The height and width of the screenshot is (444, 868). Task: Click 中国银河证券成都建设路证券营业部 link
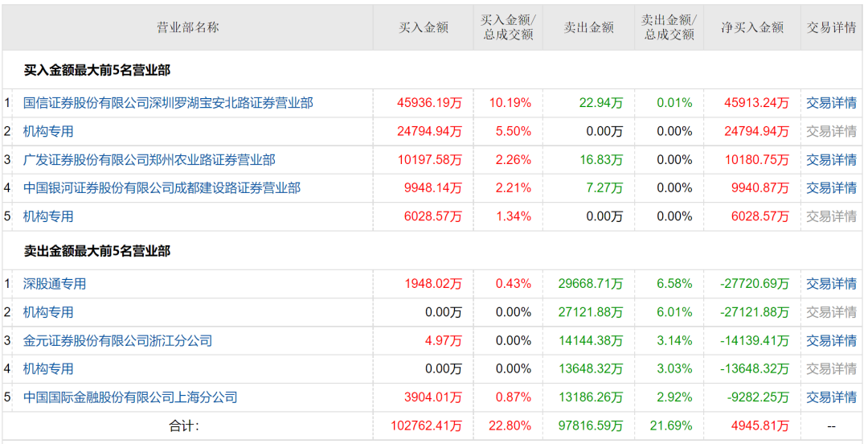[x=162, y=188]
